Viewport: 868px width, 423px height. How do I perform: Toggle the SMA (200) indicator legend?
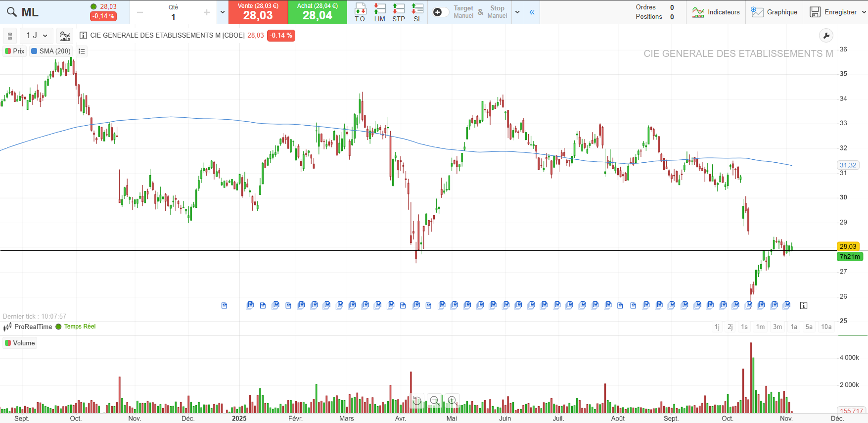click(51, 51)
